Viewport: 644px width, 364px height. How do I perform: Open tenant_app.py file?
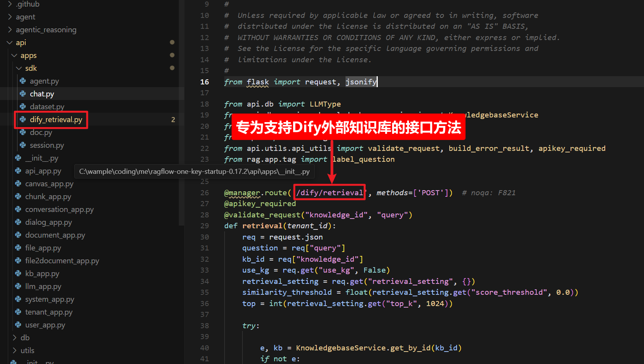click(x=49, y=312)
